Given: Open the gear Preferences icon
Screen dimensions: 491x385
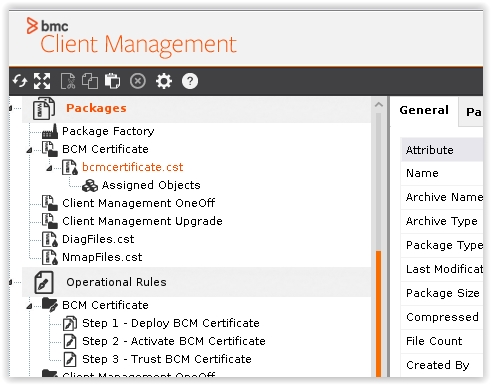Looking at the screenshot, I should pos(164,81).
